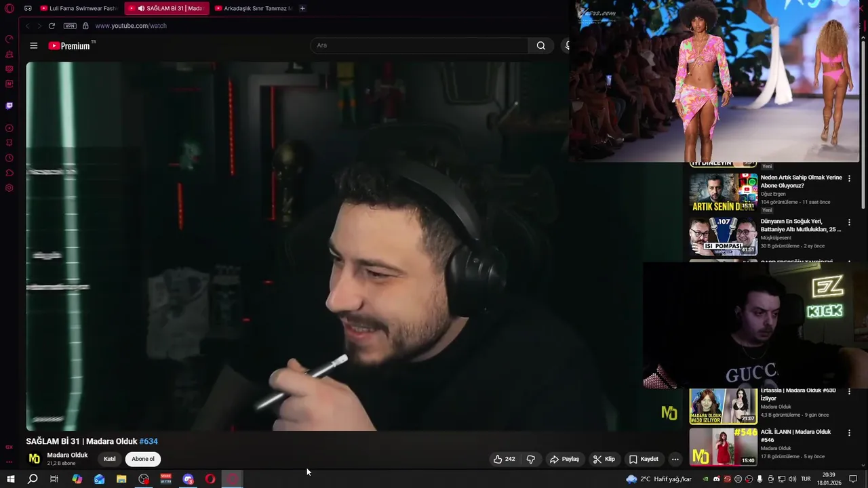
Task: Open Windows taskbar search
Action: [32, 479]
